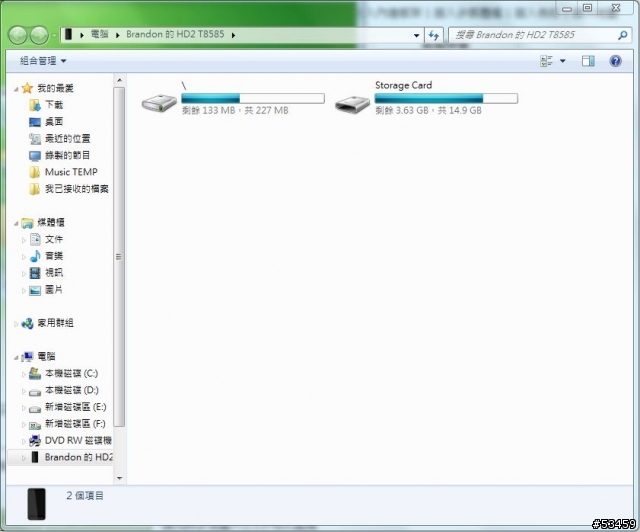Select 電腦 in the navigation pane
640x532 pixels.
pos(46,356)
